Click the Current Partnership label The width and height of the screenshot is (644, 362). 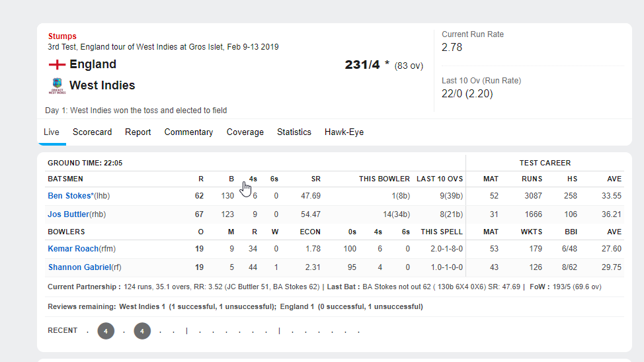pyautogui.click(x=84, y=287)
